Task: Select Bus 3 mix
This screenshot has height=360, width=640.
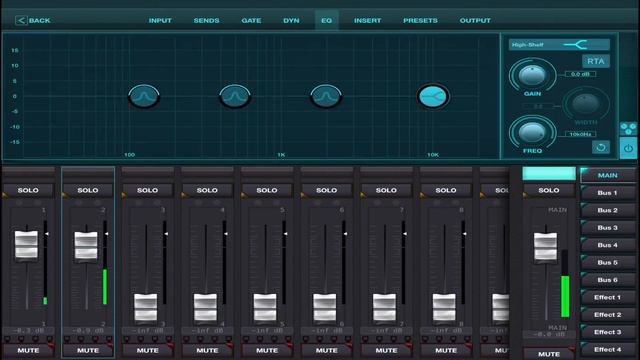Action: click(608, 228)
